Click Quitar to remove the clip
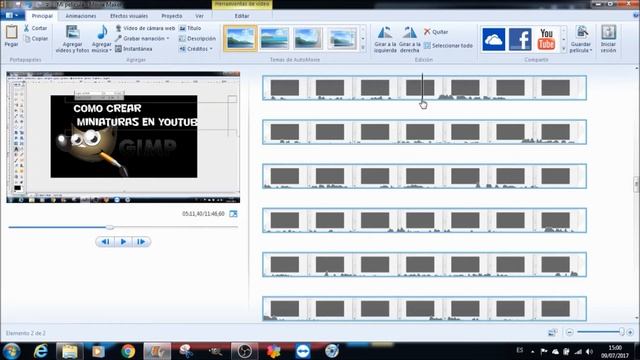 pos(436,31)
